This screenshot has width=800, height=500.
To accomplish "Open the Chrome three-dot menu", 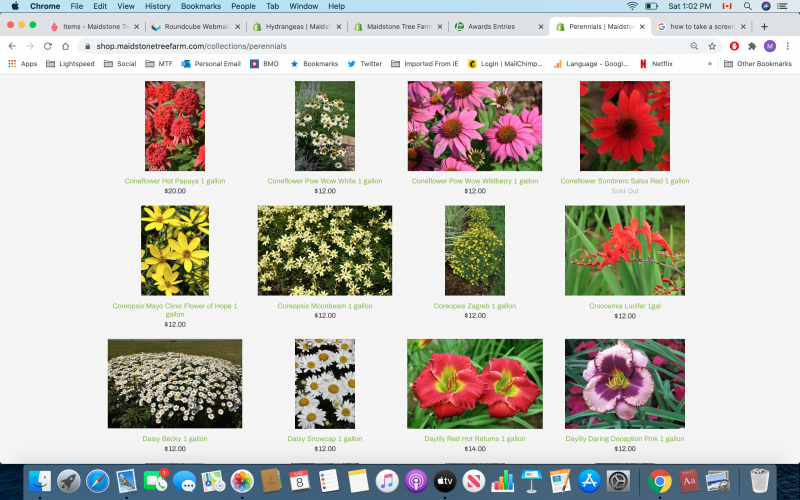I will pos(787,46).
